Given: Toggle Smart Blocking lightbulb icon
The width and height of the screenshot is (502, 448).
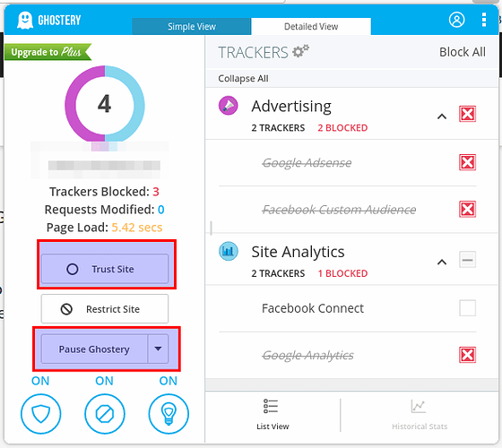Looking at the screenshot, I should point(169,414).
